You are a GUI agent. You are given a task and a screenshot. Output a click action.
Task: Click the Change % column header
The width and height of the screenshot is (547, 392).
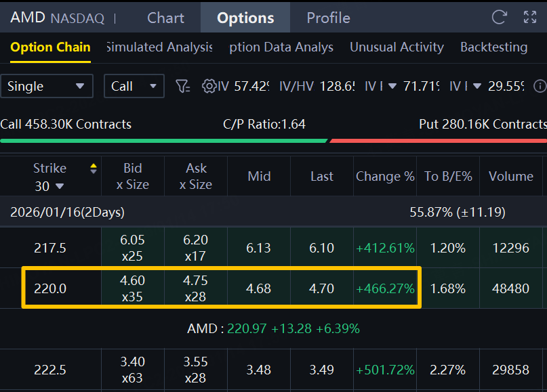(x=385, y=176)
